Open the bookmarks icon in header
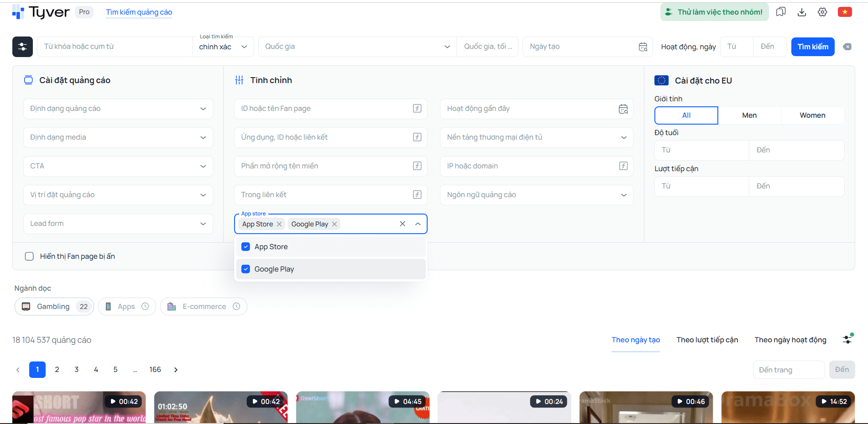 [x=781, y=12]
